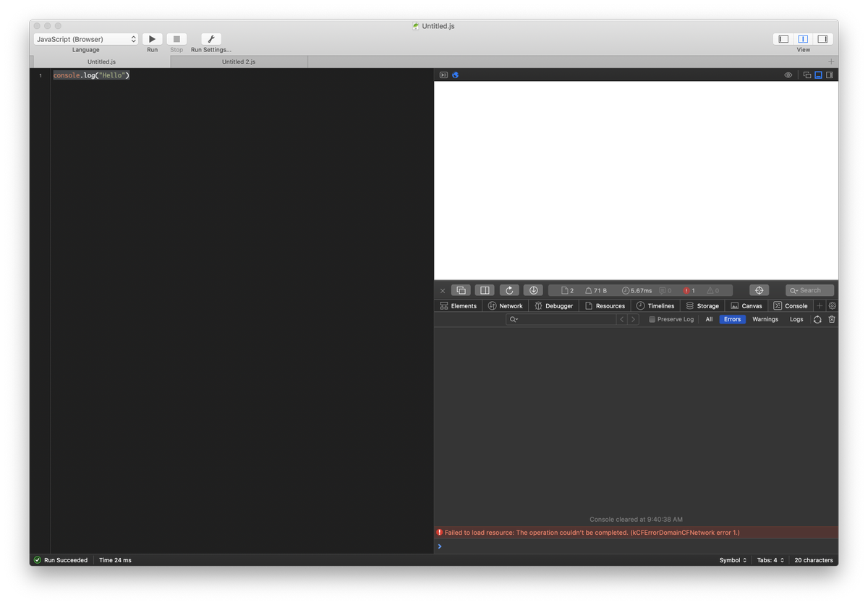Switch to the Untitled 2.js tab
The width and height of the screenshot is (868, 605).
click(x=239, y=62)
